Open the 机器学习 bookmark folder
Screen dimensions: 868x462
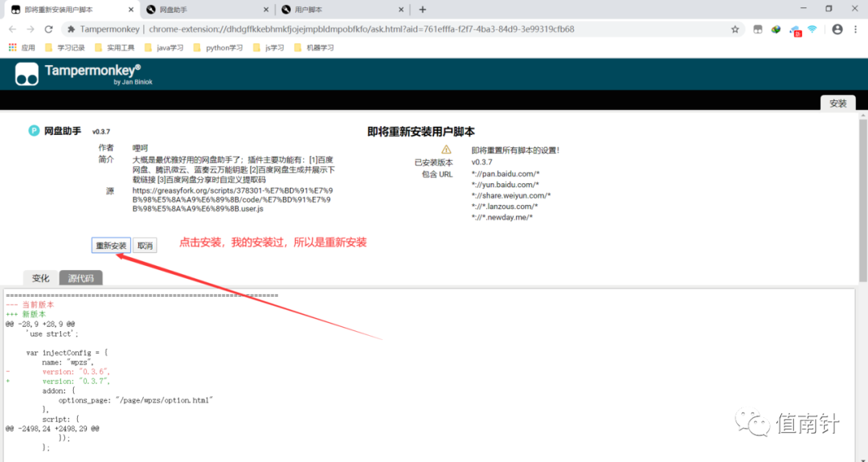(314, 47)
